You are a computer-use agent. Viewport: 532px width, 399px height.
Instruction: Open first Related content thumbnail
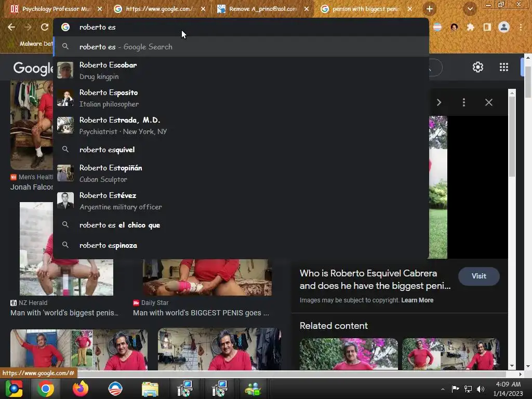349,354
